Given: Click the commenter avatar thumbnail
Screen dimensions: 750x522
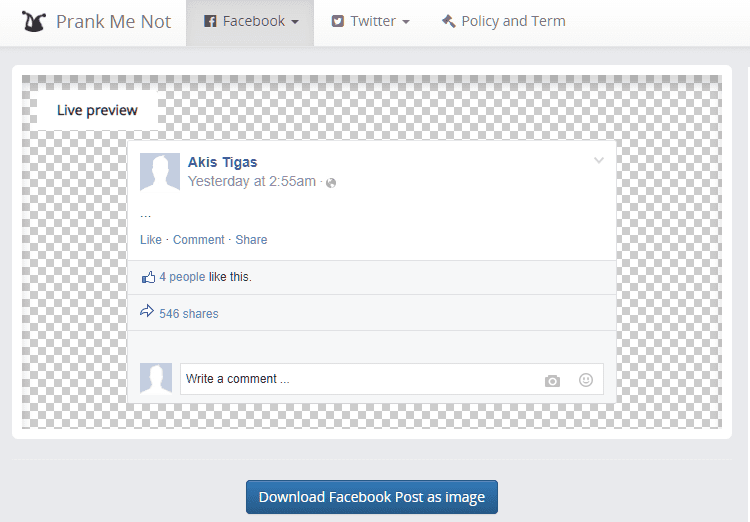Looking at the screenshot, I should point(156,378).
